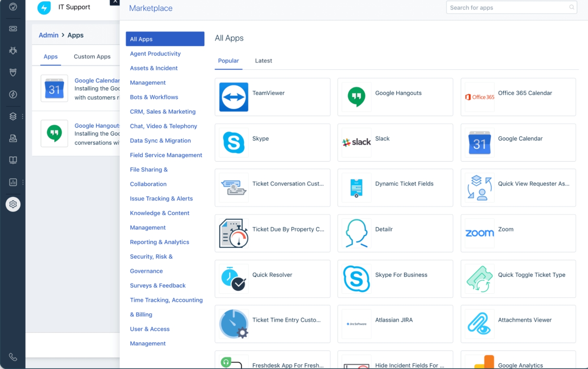This screenshot has width=588, height=369.
Task: Open the installed Google Calendar link under Apps tab
Action: click(x=97, y=80)
